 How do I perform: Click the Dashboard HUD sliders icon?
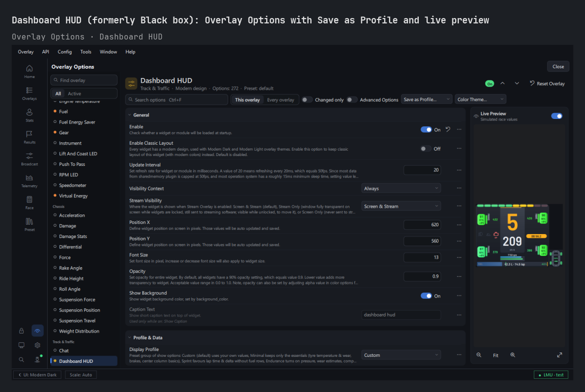131,83
